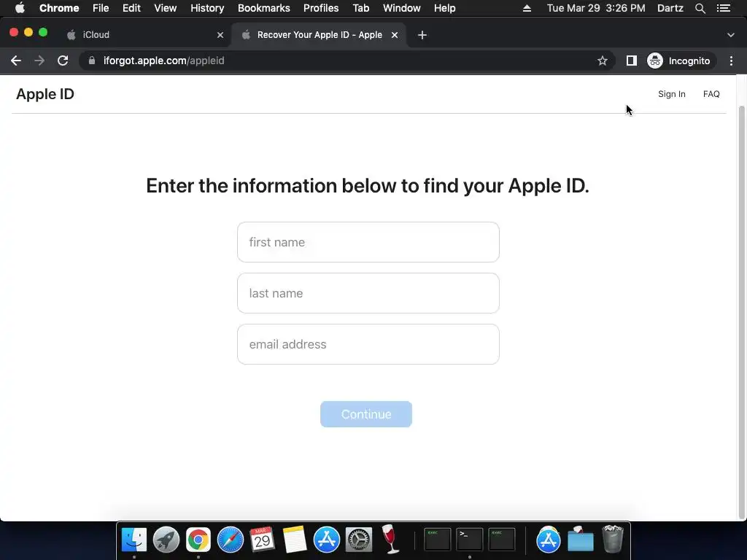Screen dimensions: 747x560
Task: Open the Trash in the dock
Action: 613,540
